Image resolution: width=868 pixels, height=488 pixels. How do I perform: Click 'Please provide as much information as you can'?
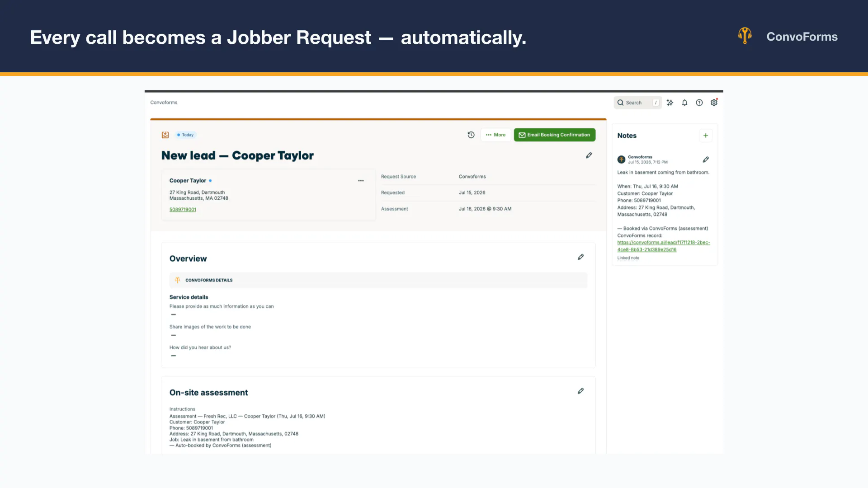[x=222, y=306]
